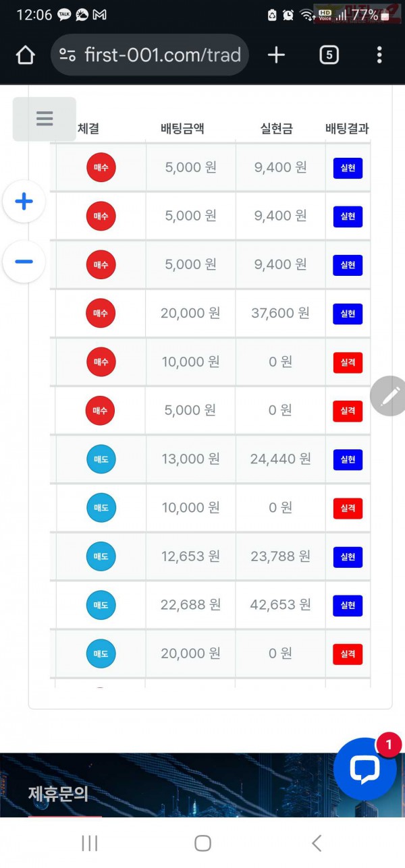Viewport: 405px width, 868px height.
Task: Click the 실현 button on the 9,400 won row
Action: click(347, 168)
